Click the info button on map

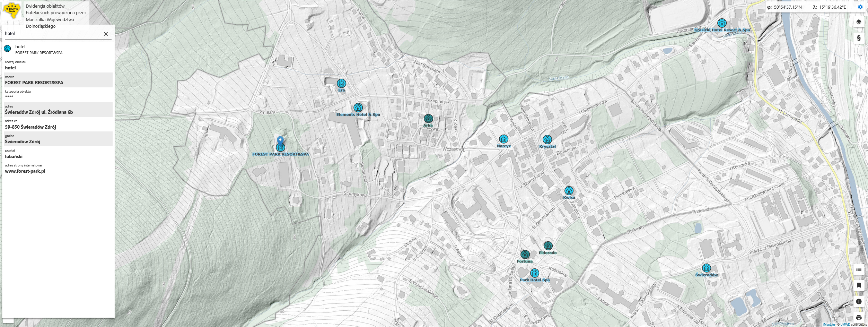coord(858,301)
